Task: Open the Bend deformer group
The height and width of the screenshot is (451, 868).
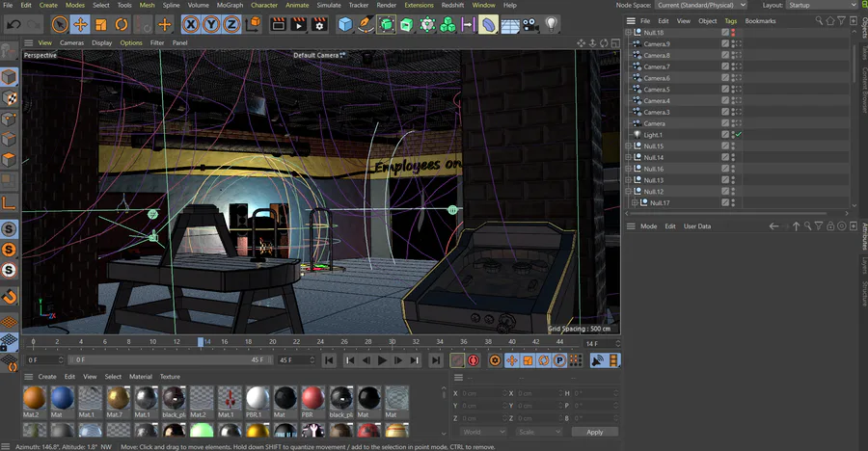Action: pyautogui.click(x=488, y=24)
